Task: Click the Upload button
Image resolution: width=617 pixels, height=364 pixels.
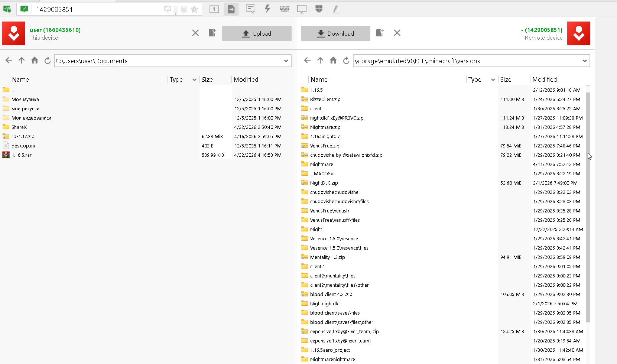Action: pyautogui.click(x=257, y=33)
